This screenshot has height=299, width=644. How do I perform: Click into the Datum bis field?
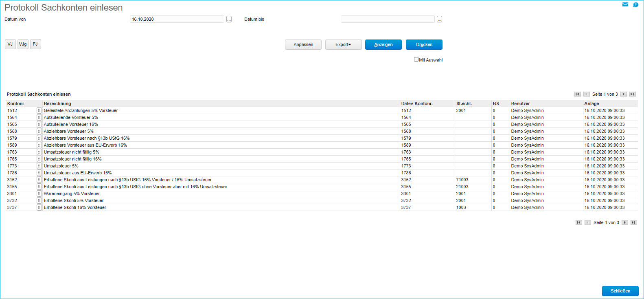[387, 19]
